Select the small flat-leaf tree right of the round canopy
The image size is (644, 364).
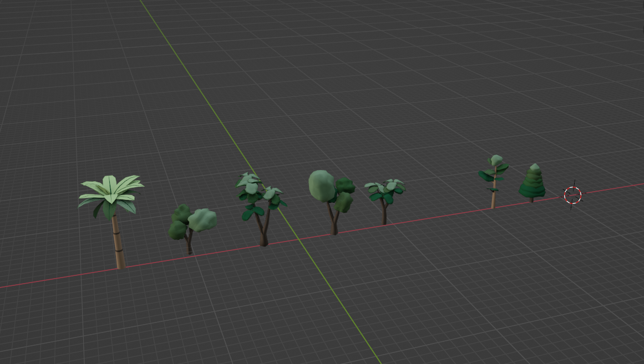(384, 201)
